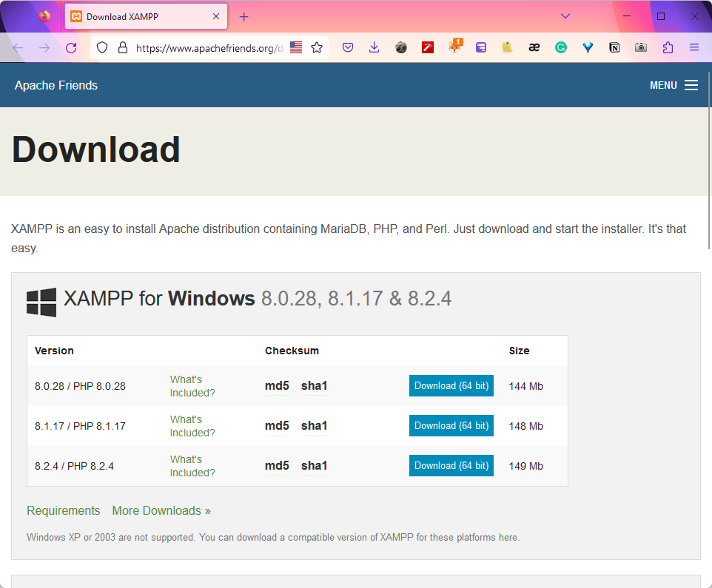Open the Extensions puzzle-piece menu
This screenshot has width=712, height=588.
(x=668, y=47)
